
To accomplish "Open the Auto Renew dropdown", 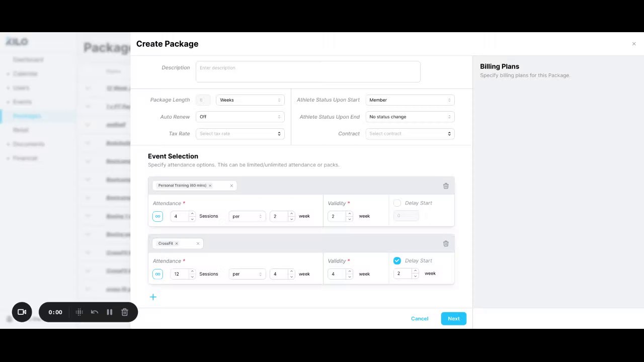I will (240, 117).
